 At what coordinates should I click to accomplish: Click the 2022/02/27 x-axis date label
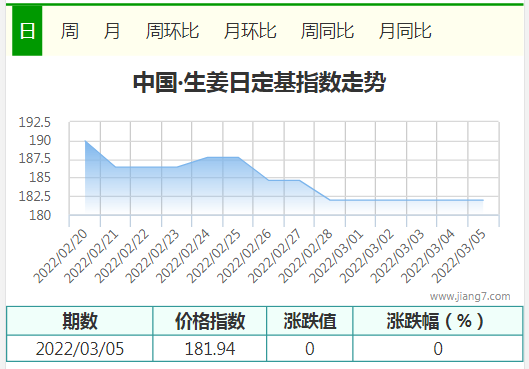pyautogui.click(x=275, y=256)
